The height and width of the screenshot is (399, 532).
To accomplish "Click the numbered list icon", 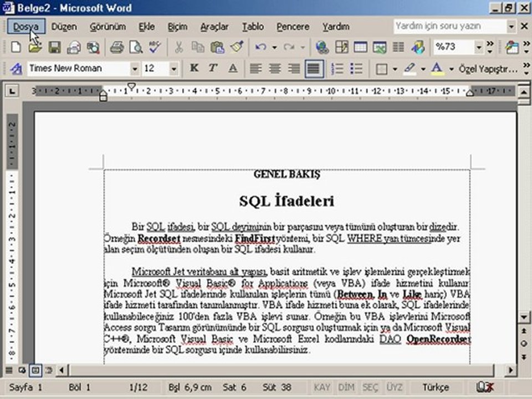I will point(337,69).
